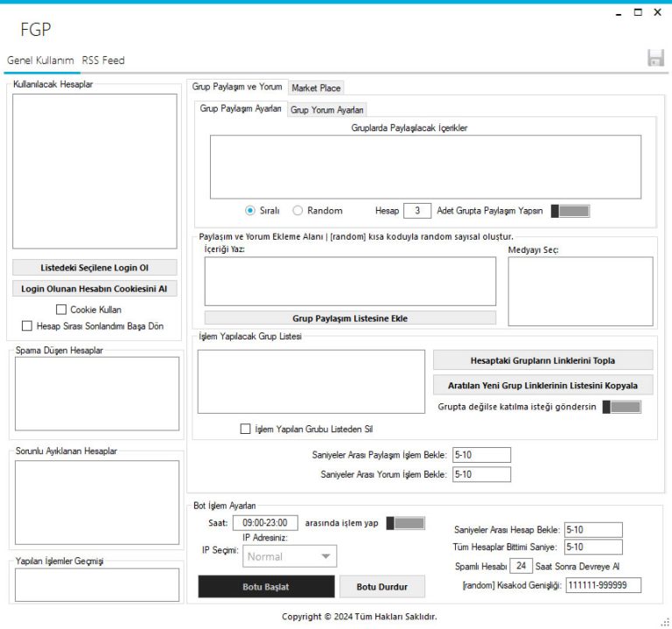Open the IP Seçimi Normal dropdown
This screenshot has width=672, height=629.
pos(290,556)
